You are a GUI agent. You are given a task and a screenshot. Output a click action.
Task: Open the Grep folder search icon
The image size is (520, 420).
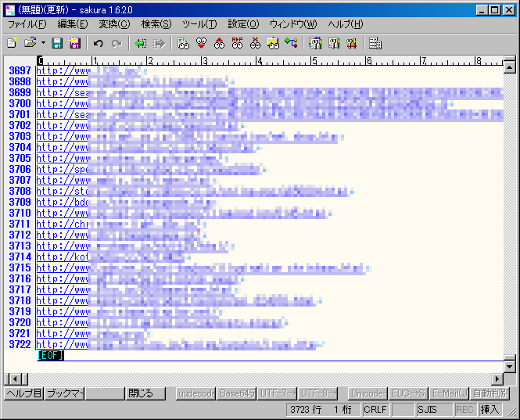(x=273, y=43)
